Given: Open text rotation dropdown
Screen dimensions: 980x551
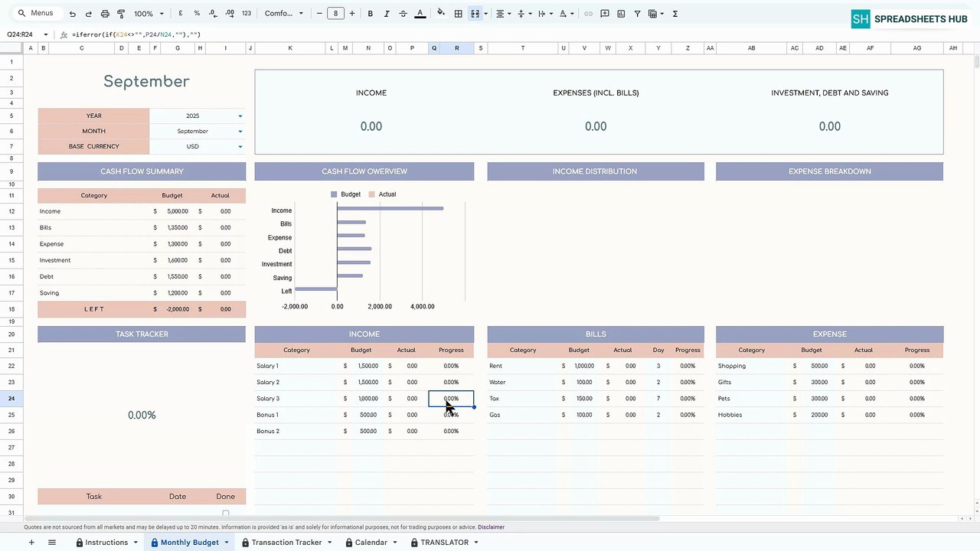Looking at the screenshot, I should [566, 14].
